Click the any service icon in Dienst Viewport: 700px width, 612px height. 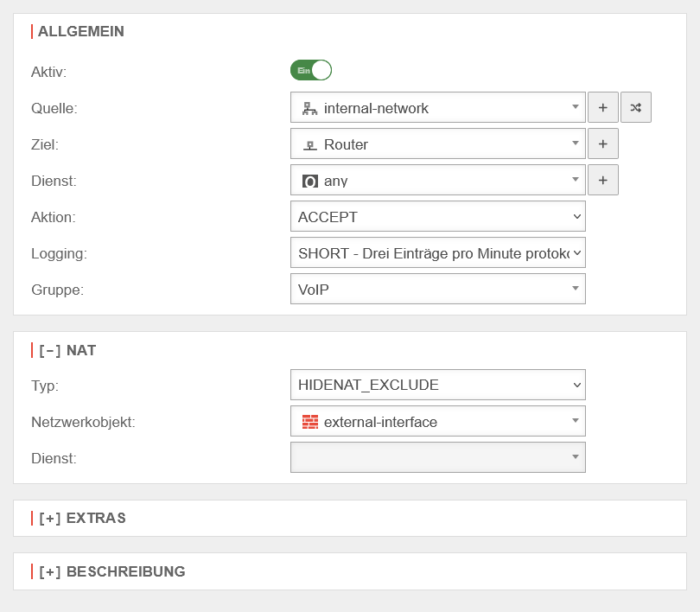click(309, 182)
